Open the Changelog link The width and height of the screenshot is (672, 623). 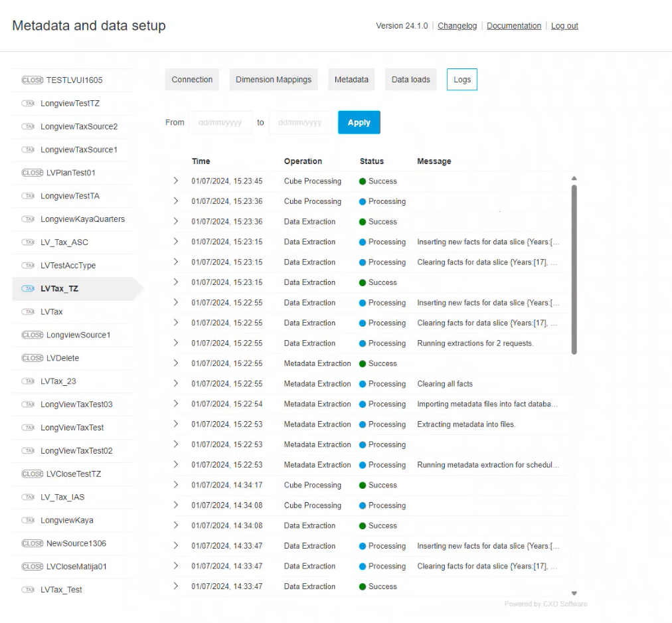click(x=457, y=26)
